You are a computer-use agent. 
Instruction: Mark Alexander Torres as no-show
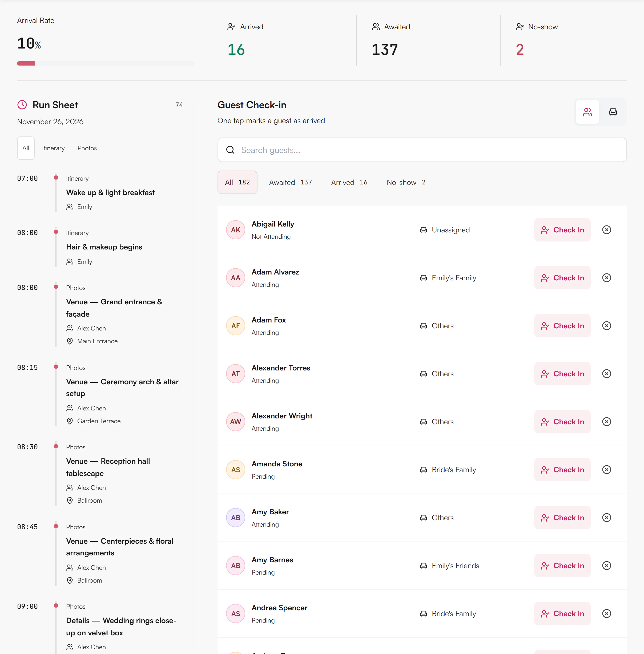(606, 374)
